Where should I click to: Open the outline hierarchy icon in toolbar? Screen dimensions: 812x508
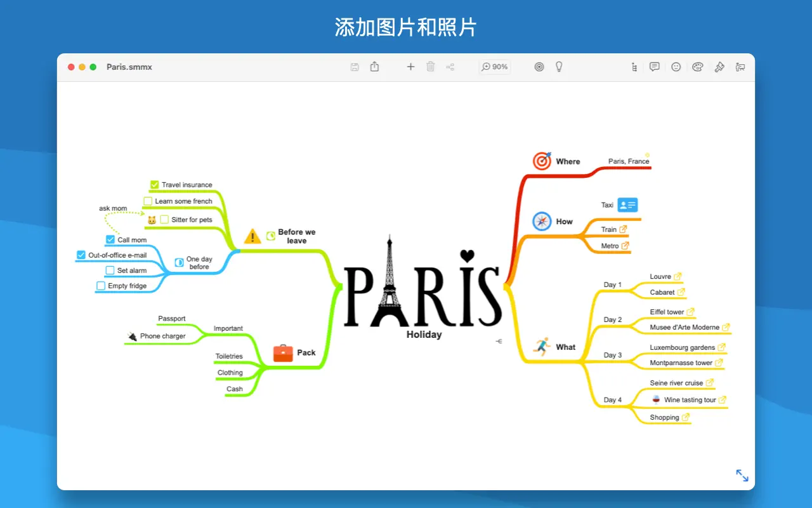pyautogui.click(x=634, y=67)
